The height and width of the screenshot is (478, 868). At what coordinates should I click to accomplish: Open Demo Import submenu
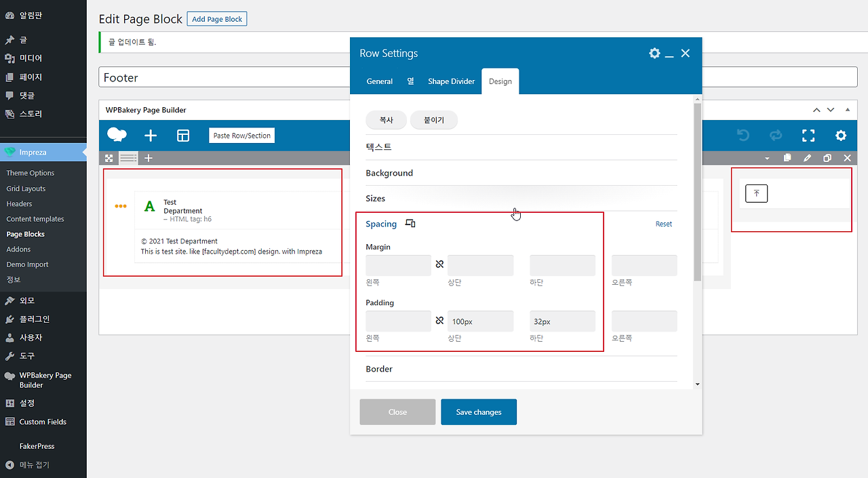point(27,264)
